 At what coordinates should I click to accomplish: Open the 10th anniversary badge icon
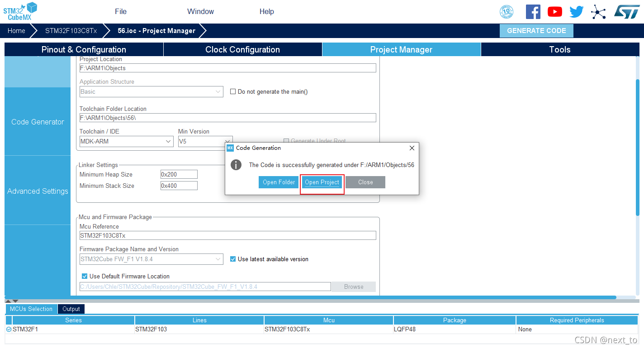(507, 12)
